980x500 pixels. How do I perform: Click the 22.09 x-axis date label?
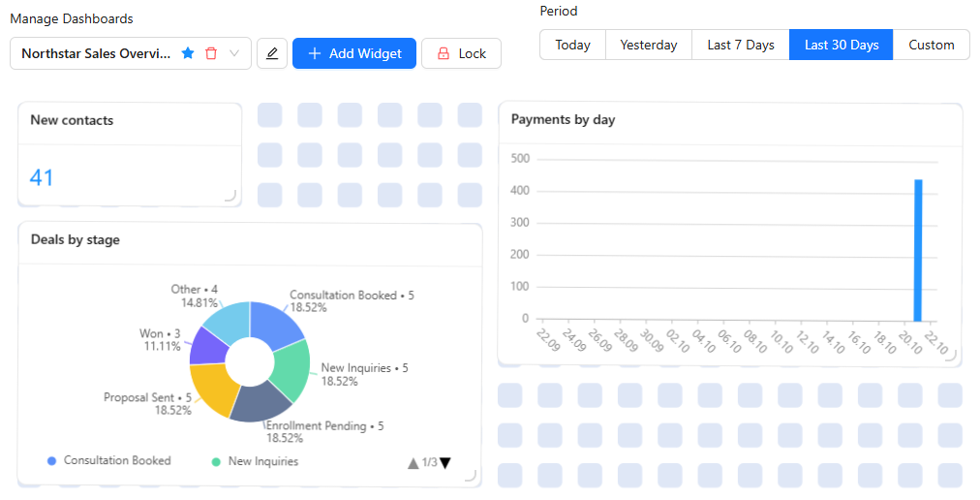pyautogui.click(x=548, y=340)
